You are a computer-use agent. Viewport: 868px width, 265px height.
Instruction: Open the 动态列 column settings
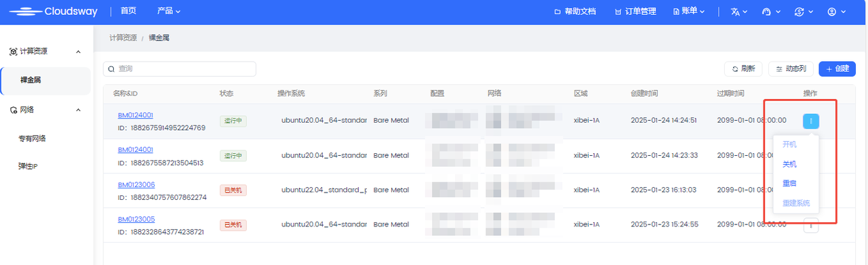[x=791, y=69]
